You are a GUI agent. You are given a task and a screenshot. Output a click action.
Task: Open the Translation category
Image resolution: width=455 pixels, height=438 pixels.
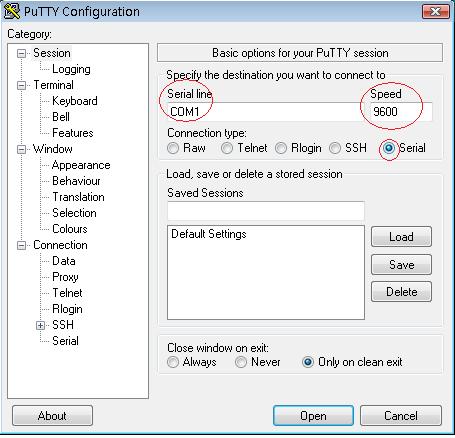[x=78, y=197]
